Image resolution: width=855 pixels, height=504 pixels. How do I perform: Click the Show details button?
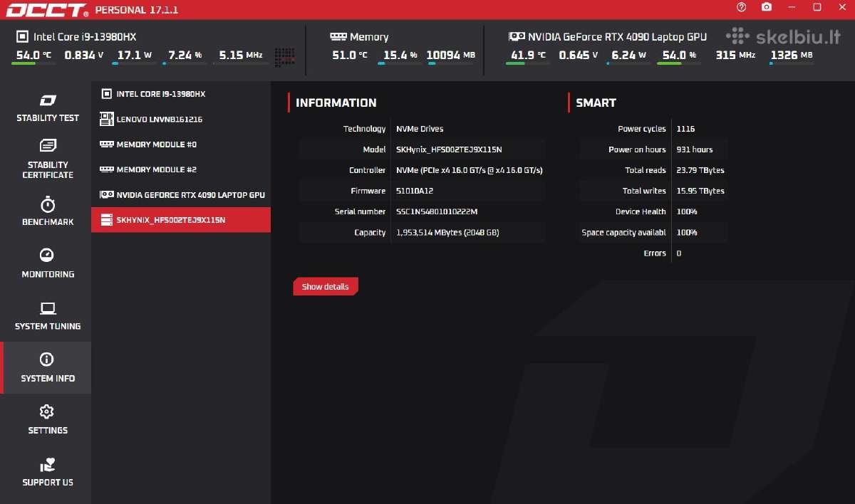pos(326,286)
